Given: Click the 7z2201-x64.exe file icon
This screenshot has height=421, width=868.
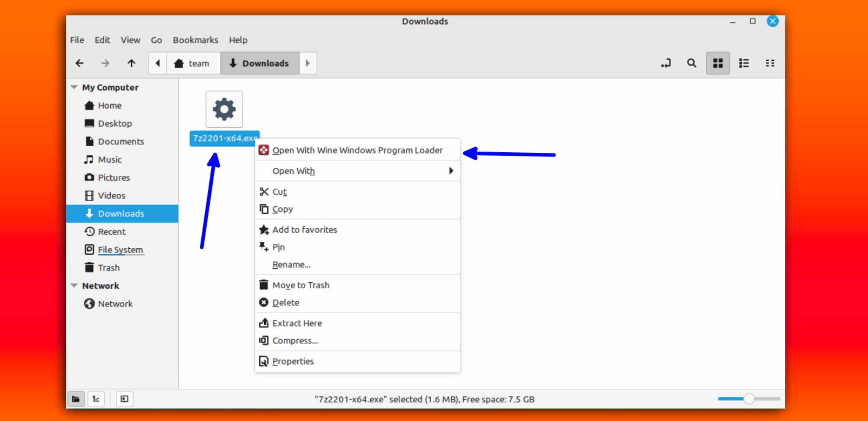Looking at the screenshot, I should [225, 108].
